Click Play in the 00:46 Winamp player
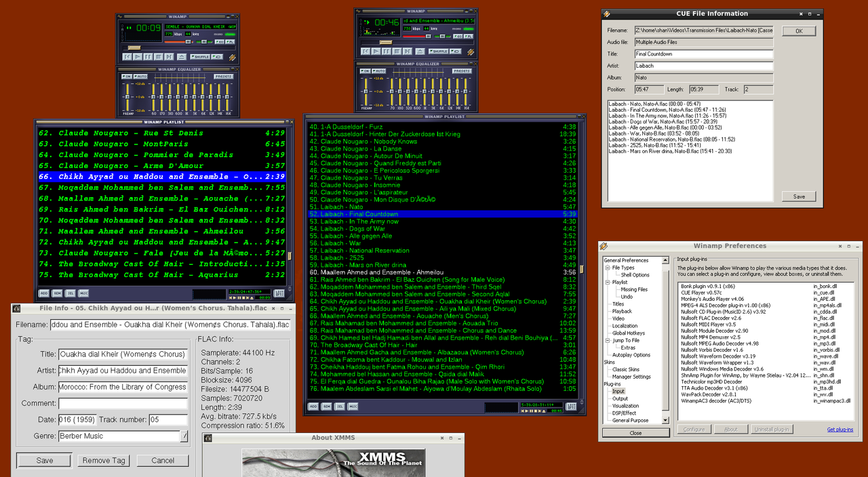This screenshot has width=868, height=477. point(376,51)
